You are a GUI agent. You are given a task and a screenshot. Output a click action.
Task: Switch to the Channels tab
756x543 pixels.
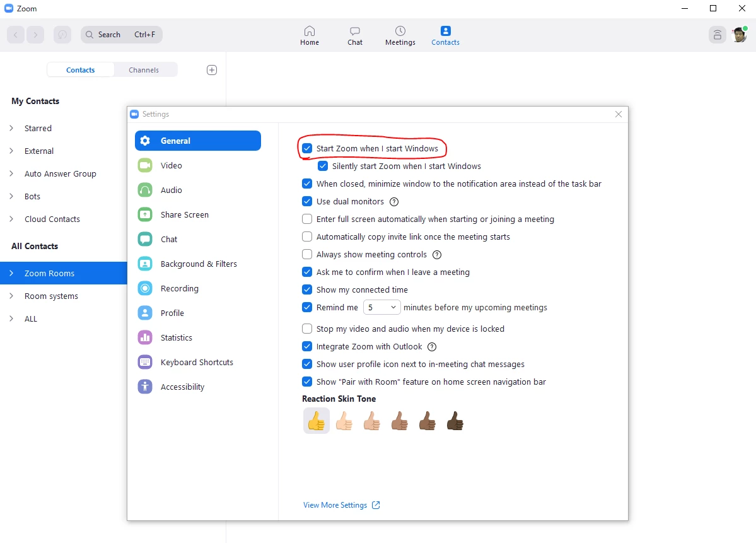[144, 70]
